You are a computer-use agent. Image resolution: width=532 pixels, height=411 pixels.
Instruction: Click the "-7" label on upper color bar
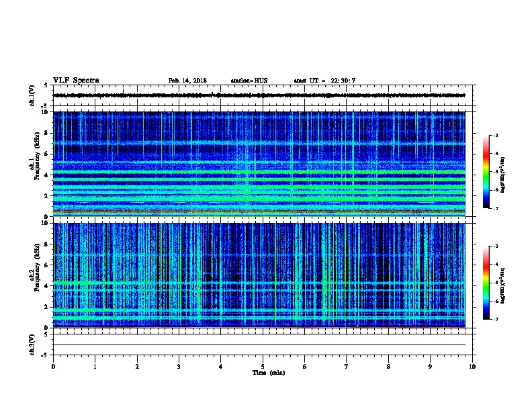tap(495, 208)
